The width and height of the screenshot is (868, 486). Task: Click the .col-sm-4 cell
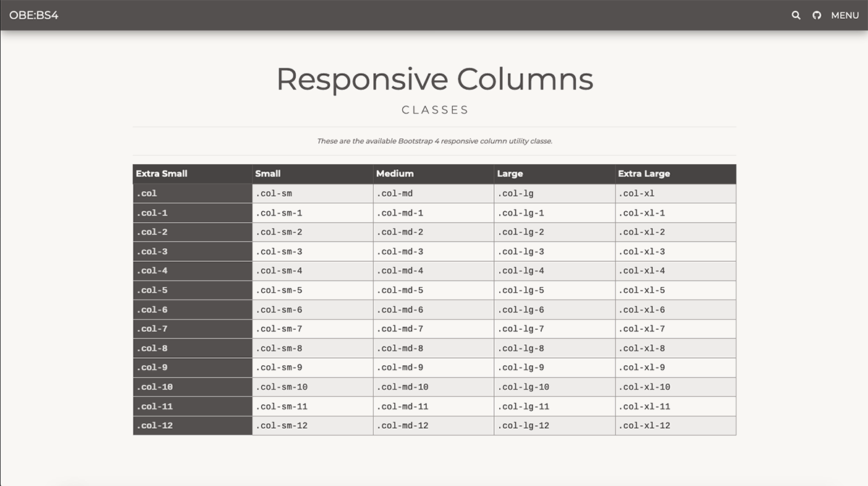point(312,270)
